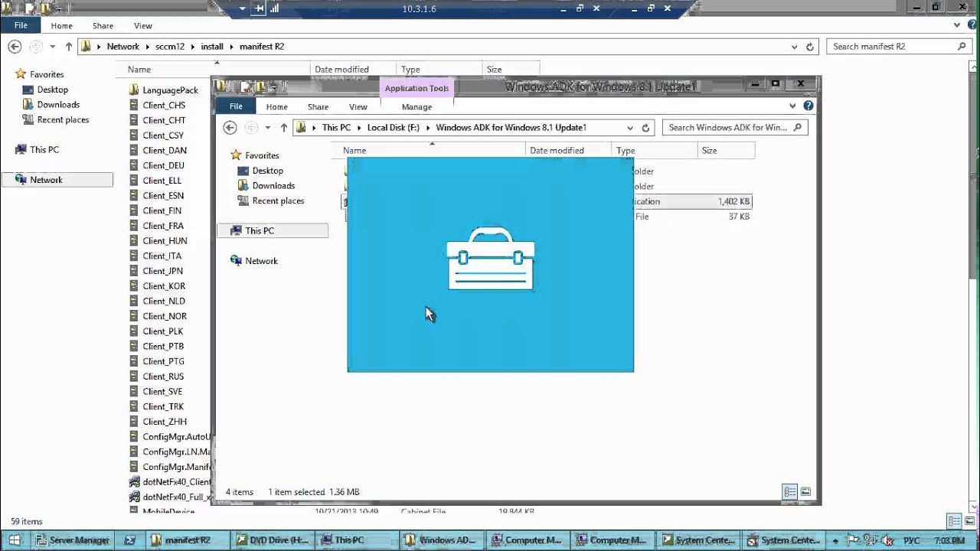Open the View tab in manifest R2 window
Image resolution: width=980 pixels, height=551 pixels.
point(143,26)
